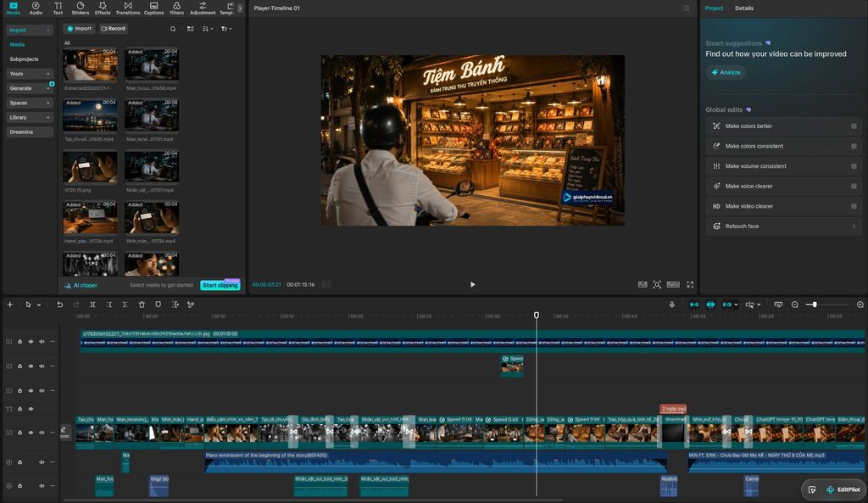Enable Make voice clearer
868x503 pixels.
pos(854,186)
